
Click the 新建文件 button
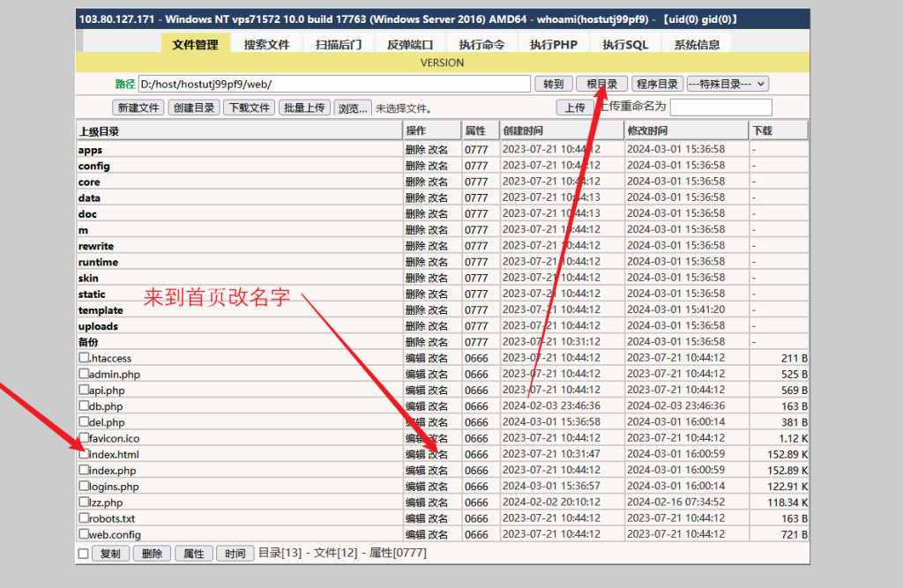(x=138, y=108)
